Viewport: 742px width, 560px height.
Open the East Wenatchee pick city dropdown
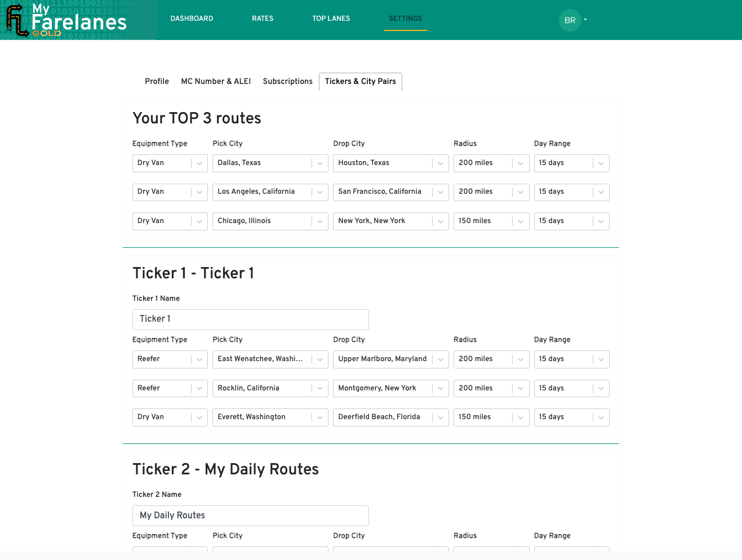tap(270, 359)
